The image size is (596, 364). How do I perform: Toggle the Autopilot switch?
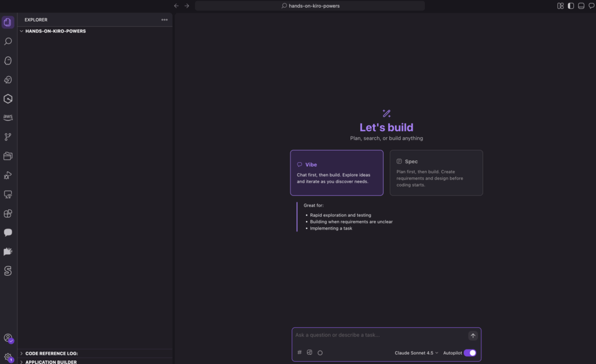tap(469, 352)
